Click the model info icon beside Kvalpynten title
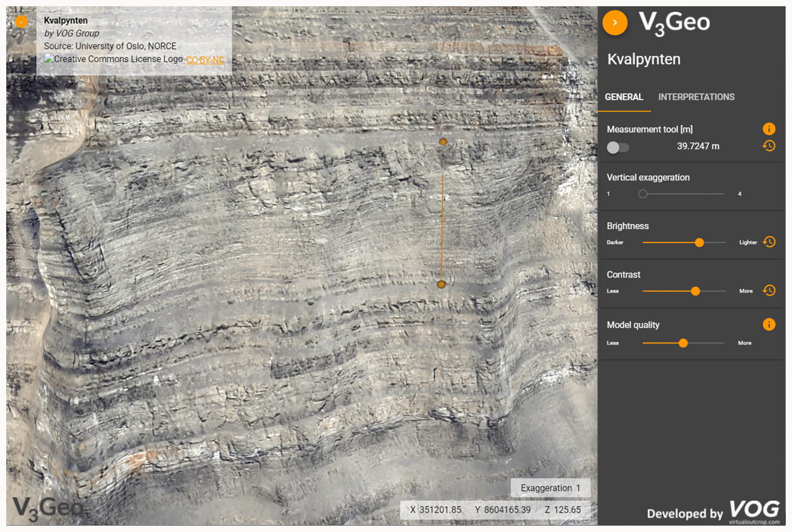This screenshot has width=792, height=532. click(21, 21)
